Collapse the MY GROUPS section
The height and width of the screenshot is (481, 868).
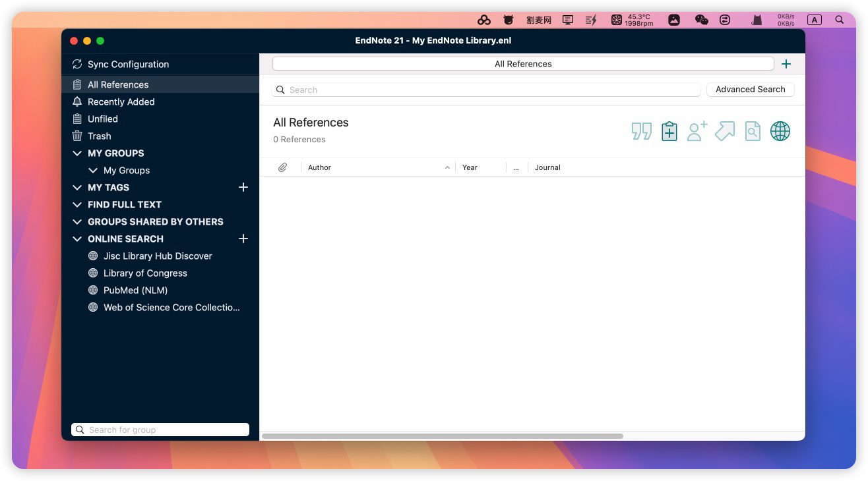click(x=77, y=153)
